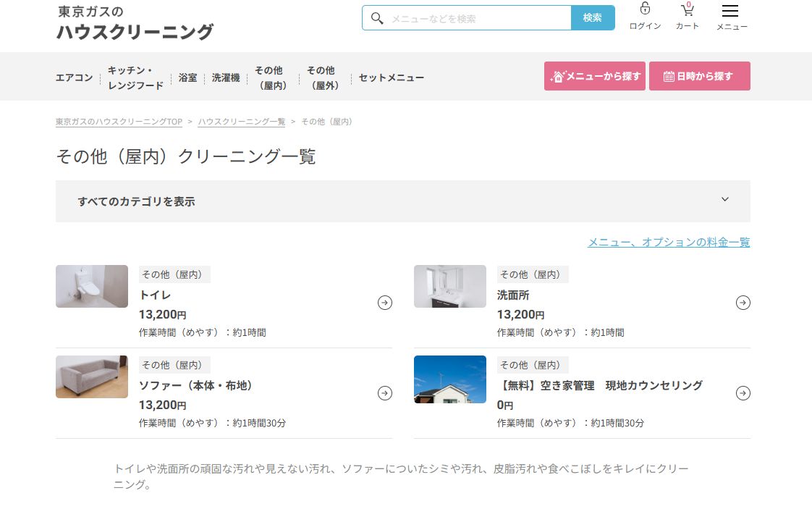Click the blue 検索 button

pyautogui.click(x=592, y=18)
